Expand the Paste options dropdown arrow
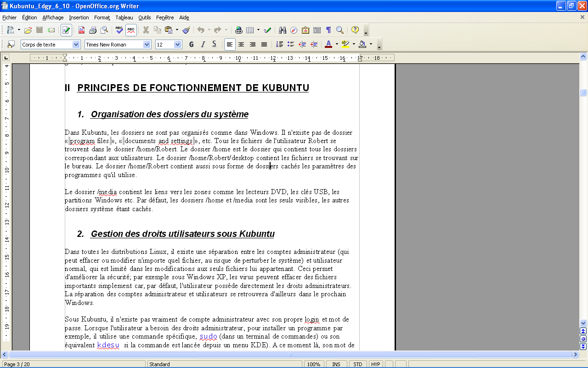The height and width of the screenshot is (368, 588). (x=177, y=30)
